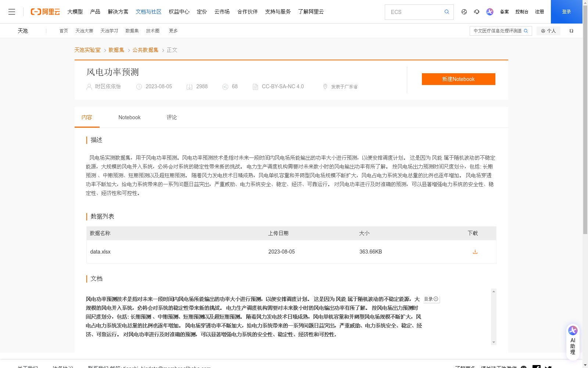Screen dimensions: 588x368
Task: Click 新建Notebook button
Action: pyautogui.click(x=458, y=79)
